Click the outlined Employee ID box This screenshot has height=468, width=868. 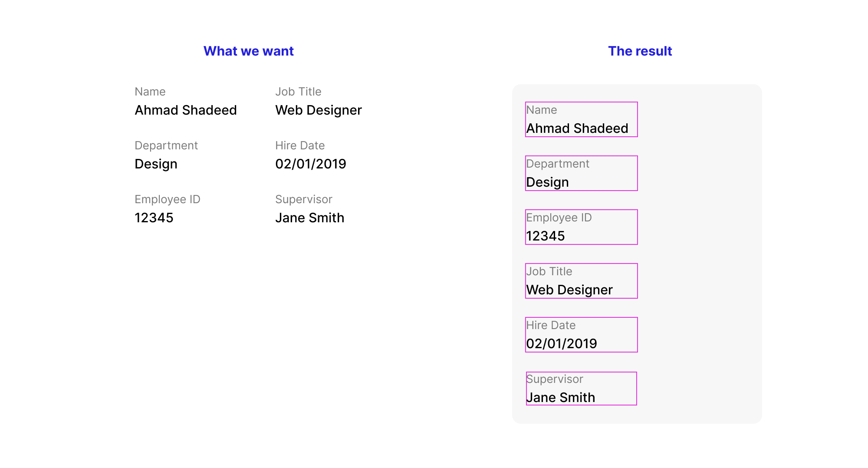tap(581, 227)
